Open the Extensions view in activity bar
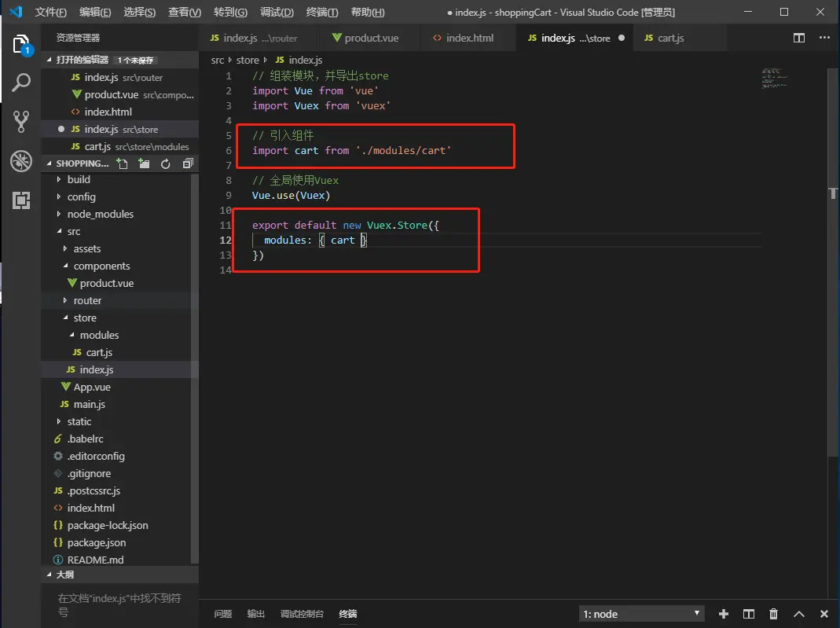The width and height of the screenshot is (840, 628). click(x=21, y=200)
